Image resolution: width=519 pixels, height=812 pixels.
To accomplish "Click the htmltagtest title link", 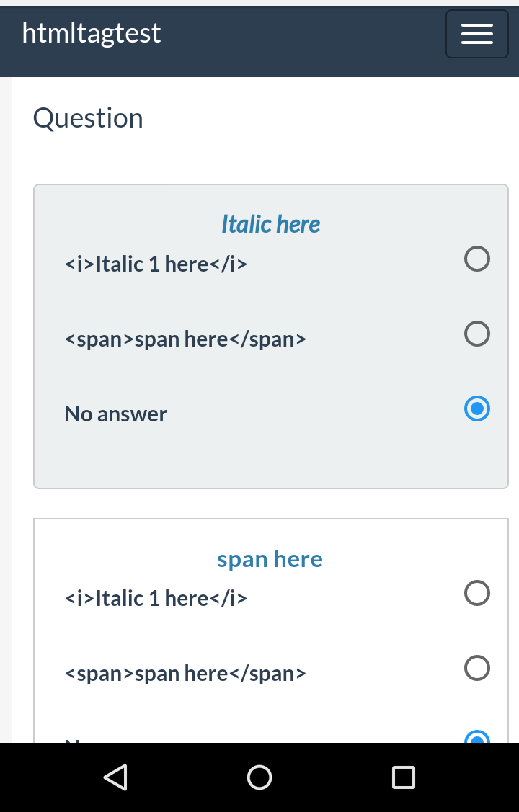I will tap(92, 33).
